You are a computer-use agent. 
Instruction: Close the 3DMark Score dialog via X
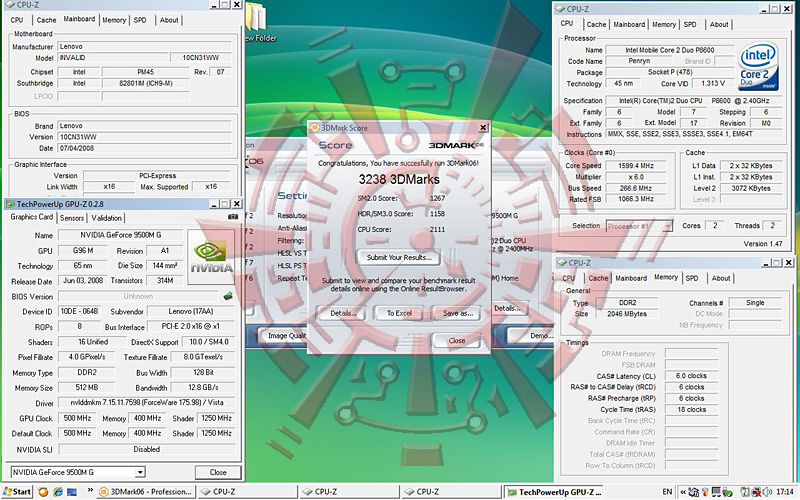click(x=483, y=128)
